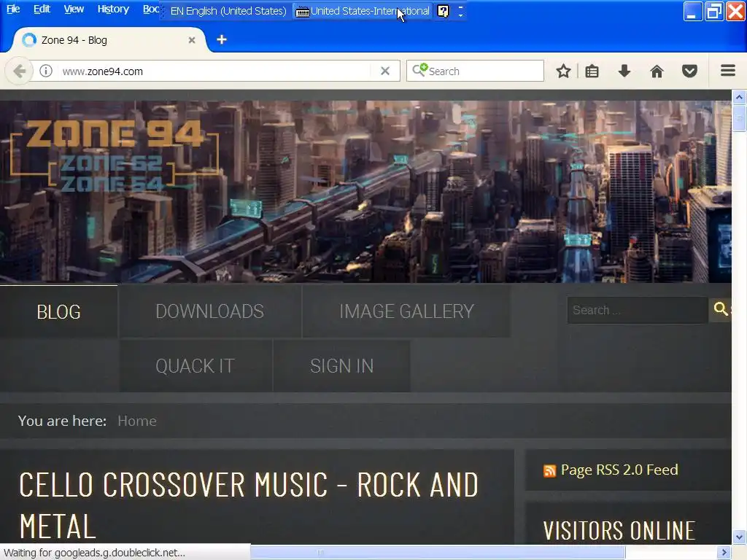Image resolution: width=747 pixels, height=560 pixels.
Task: Open the View menu
Action: coord(74,9)
